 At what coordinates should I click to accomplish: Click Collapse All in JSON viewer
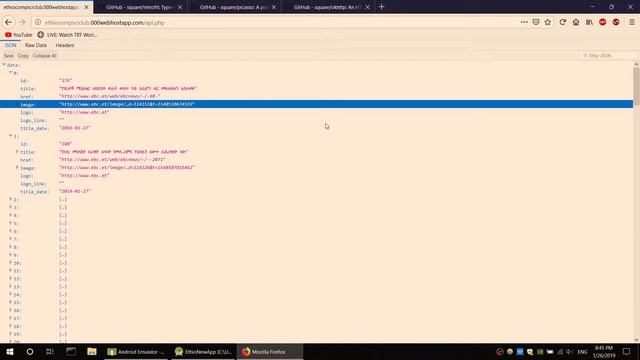tap(44, 56)
